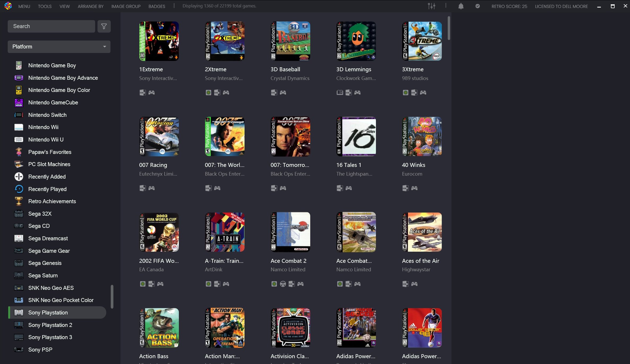630x364 pixels.
Task: Click the gamepad badge under 1Extreme
Action: click(x=152, y=92)
